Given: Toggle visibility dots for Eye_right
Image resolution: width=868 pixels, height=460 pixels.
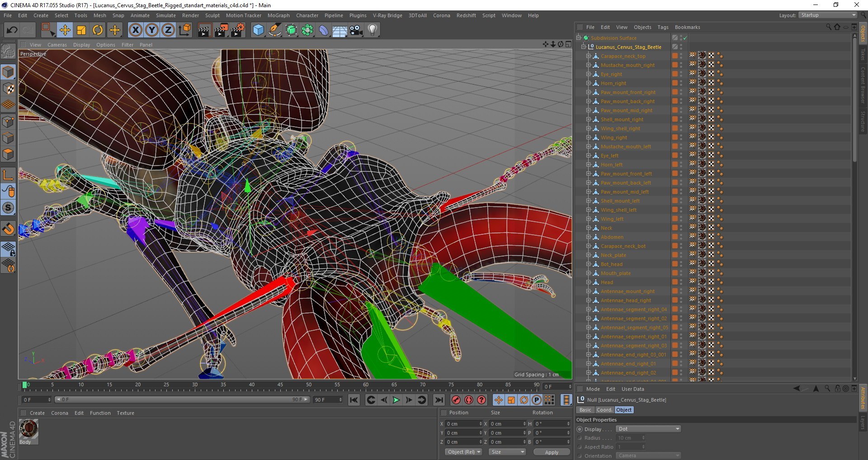Looking at the screenshot, I should point(681,74).
